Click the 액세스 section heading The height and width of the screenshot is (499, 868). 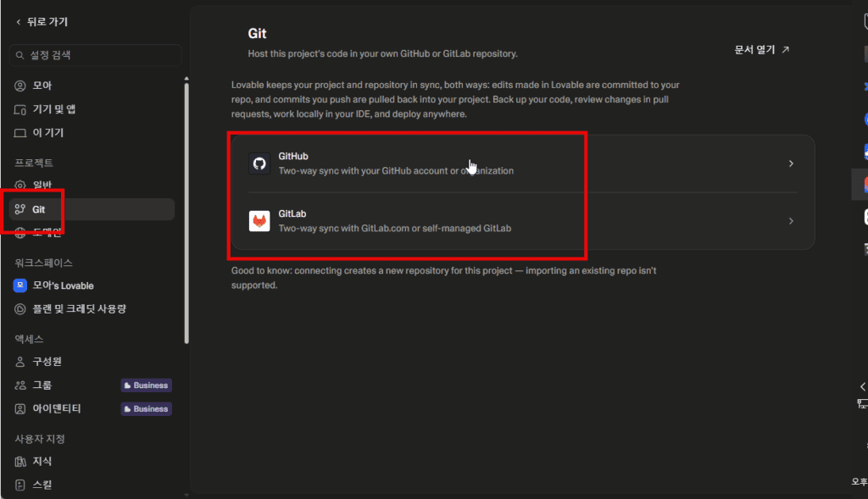pos(29,339)
